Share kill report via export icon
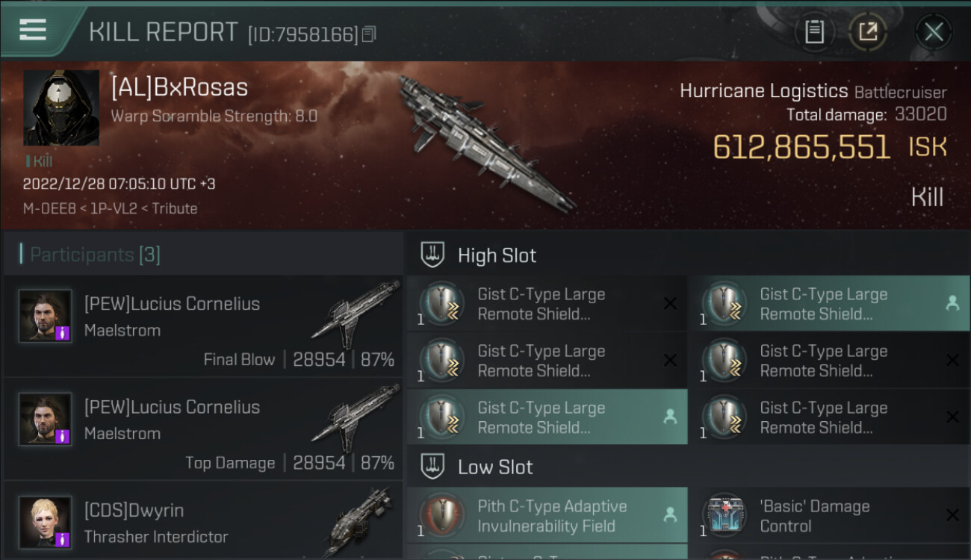971x560 pixels. pyautogui.click(x=868, y=32)
